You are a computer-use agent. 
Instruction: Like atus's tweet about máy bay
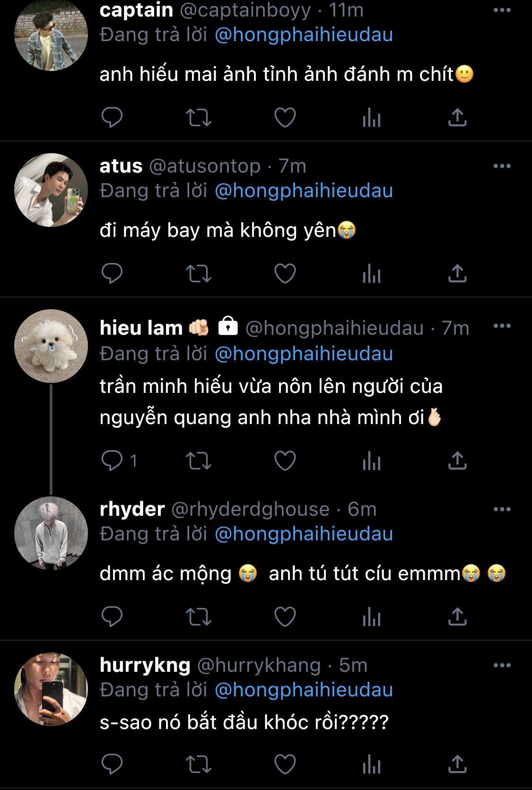point(285,274)
